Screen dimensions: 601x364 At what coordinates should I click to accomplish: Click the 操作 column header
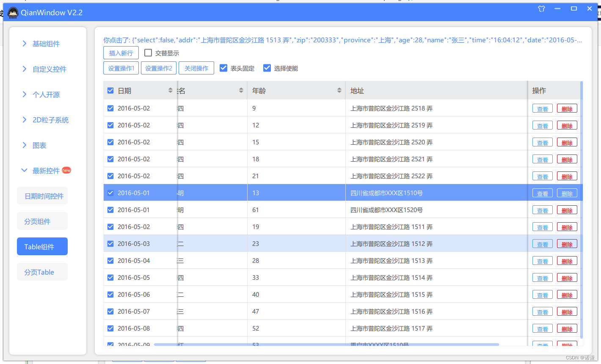point(554,91)
